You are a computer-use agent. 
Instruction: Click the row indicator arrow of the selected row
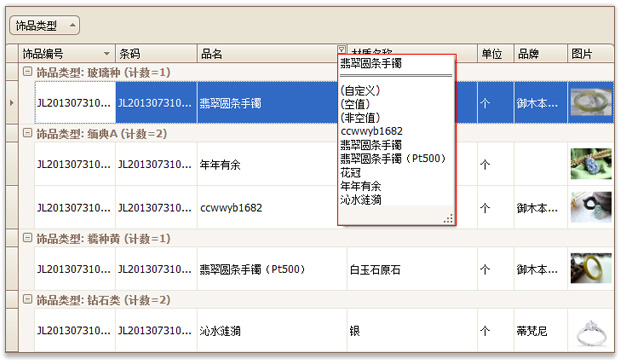click(12, 103)
